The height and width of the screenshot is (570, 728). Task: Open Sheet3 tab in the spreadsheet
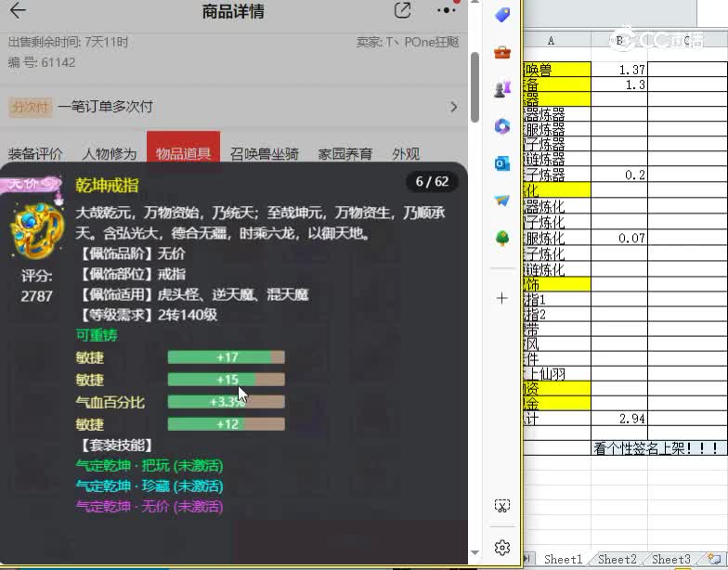[x=670, y=559]
